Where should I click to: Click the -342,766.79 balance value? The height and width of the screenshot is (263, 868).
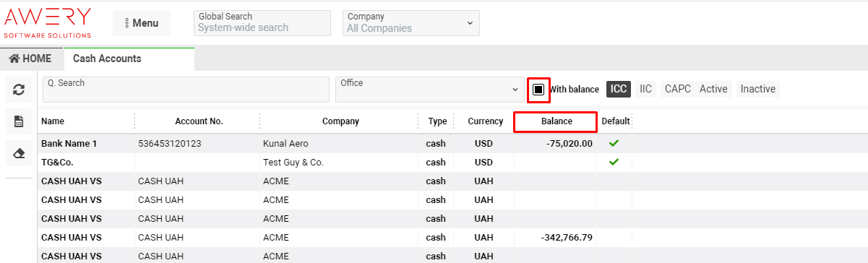click(x=567, y=238)
